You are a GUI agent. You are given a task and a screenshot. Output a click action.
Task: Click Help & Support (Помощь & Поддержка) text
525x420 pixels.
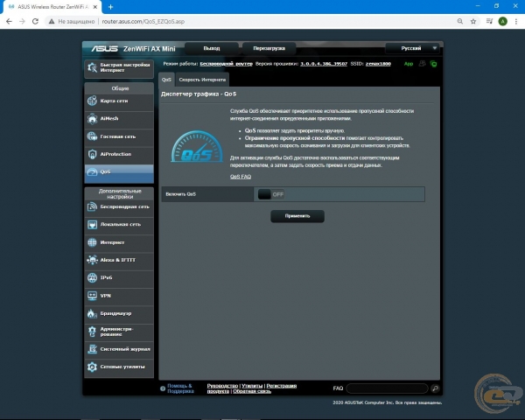pyautogui.click(x=180, y=388)
